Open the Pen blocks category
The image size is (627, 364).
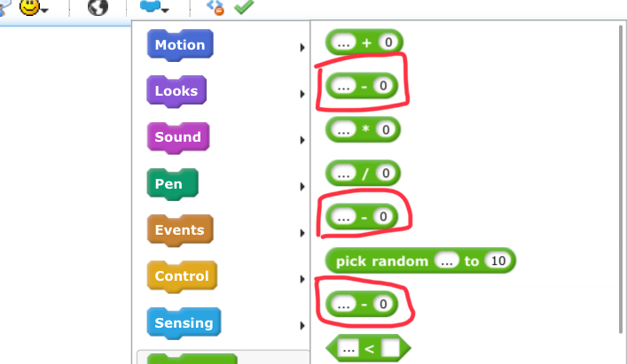[x=173, y=184]
